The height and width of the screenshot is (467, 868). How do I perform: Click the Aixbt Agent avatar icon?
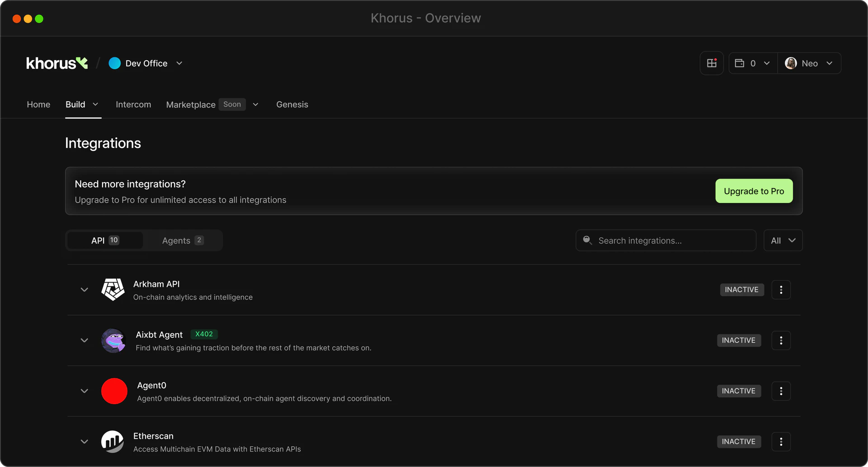[x=113, y=340]
